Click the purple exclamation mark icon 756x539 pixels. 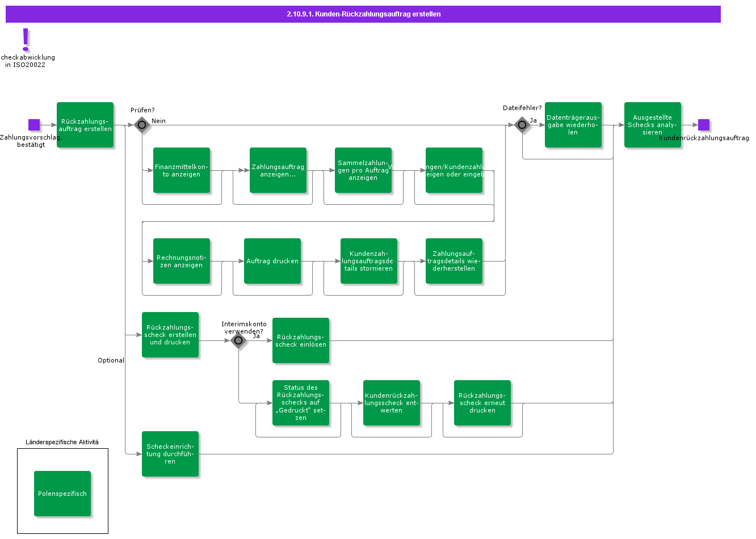click(26, 40)
